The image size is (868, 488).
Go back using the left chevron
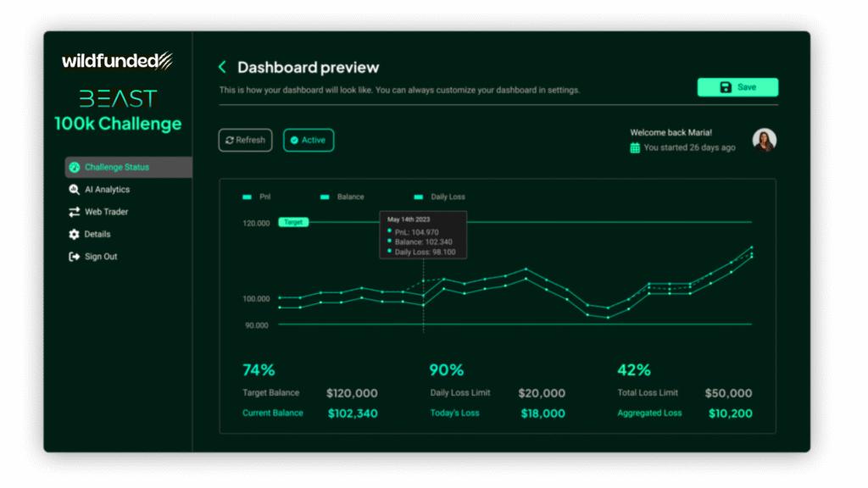click(x=223, y=67)
